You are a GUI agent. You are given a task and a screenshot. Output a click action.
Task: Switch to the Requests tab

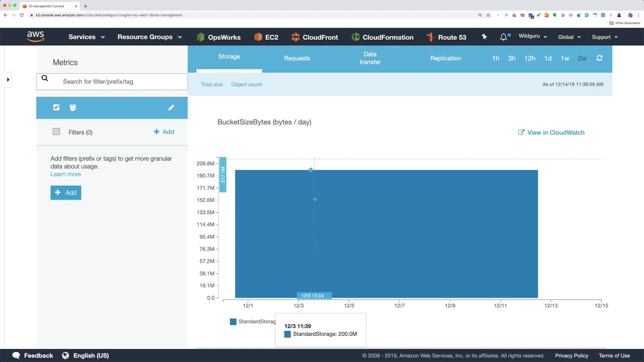(297, 58)
